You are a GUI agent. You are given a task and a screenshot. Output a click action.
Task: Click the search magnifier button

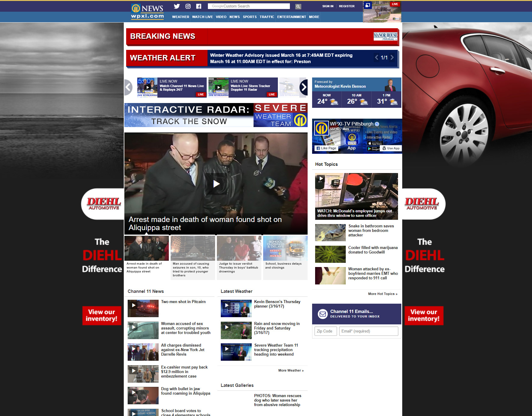coord(298,6)
